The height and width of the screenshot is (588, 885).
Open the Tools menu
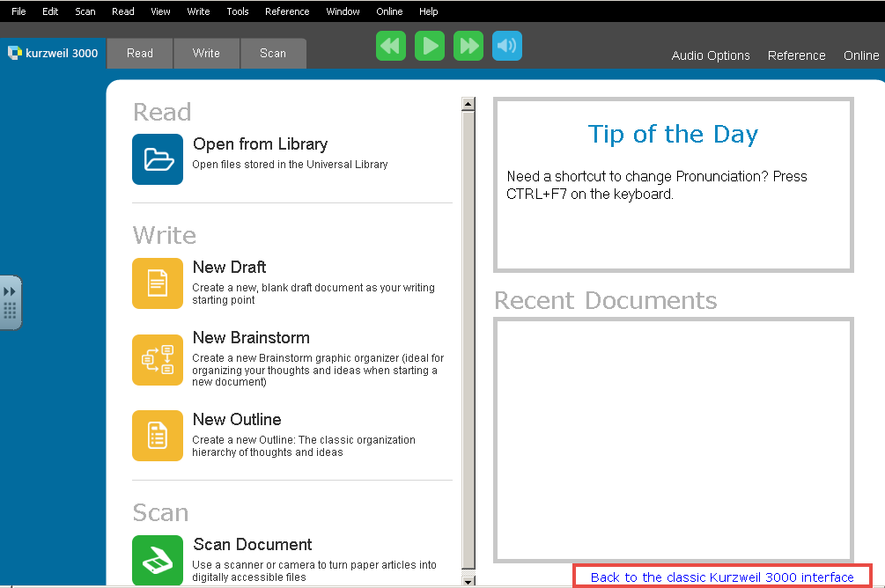tap(238, 11)
